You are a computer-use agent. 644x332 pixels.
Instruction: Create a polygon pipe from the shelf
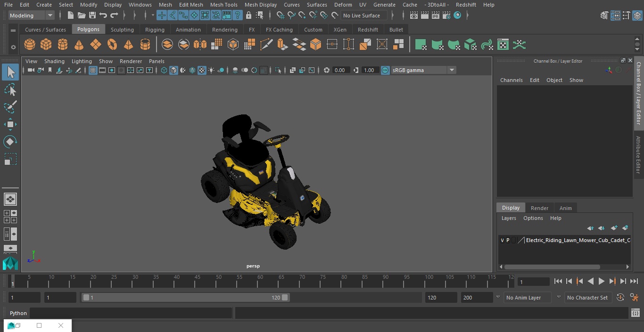coord(145,45)
